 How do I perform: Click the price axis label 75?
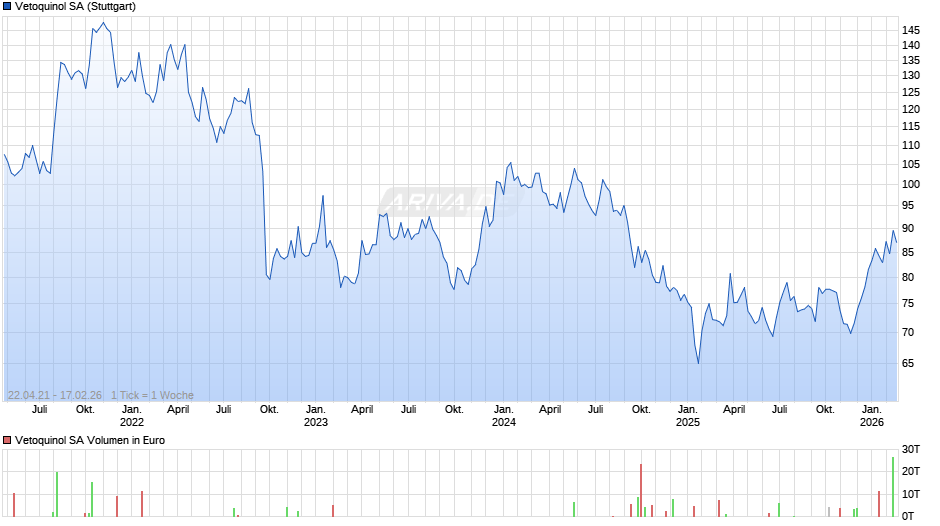point(908,303)
